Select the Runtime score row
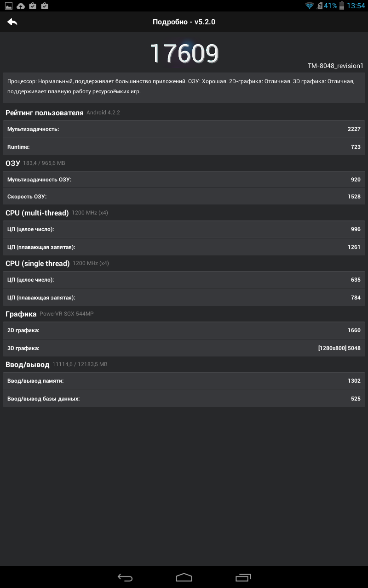Screen dimensions: 368x588 click(x=184, y=147)
